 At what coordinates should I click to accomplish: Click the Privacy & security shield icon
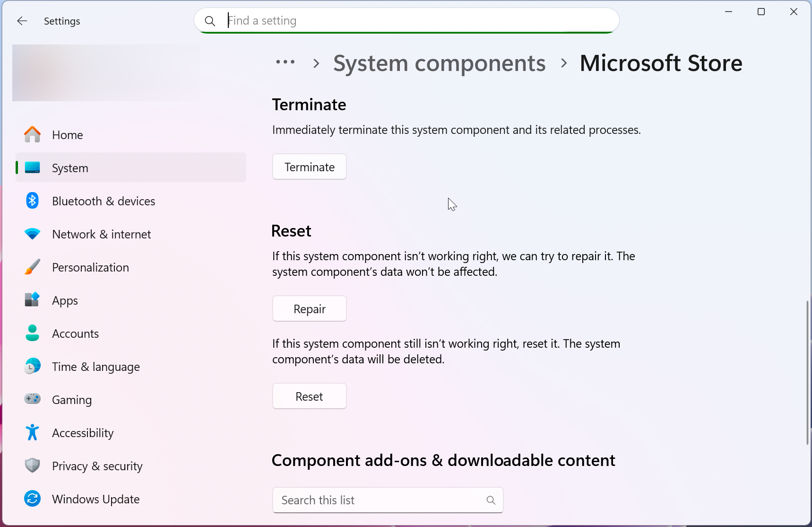pyautogui.click(x=32, y=466)
